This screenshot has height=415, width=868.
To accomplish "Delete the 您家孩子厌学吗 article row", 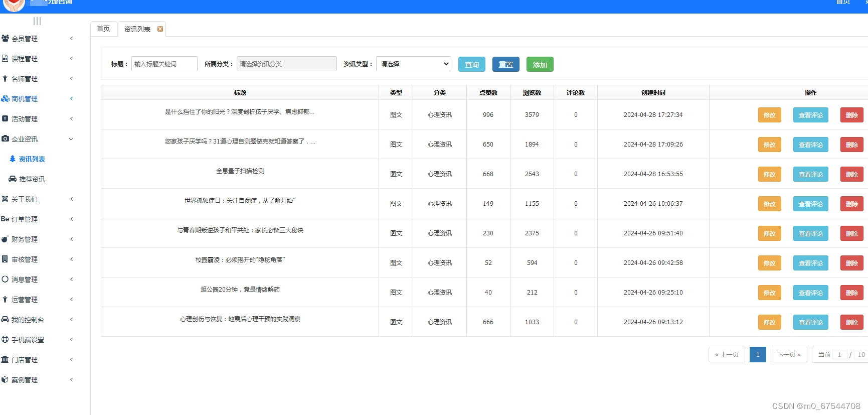I will 852,145.
